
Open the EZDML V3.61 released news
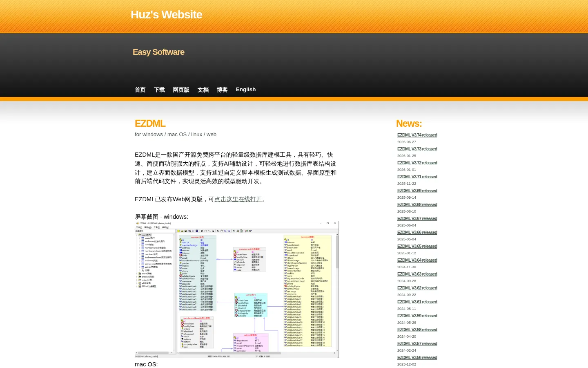[417, 302]
